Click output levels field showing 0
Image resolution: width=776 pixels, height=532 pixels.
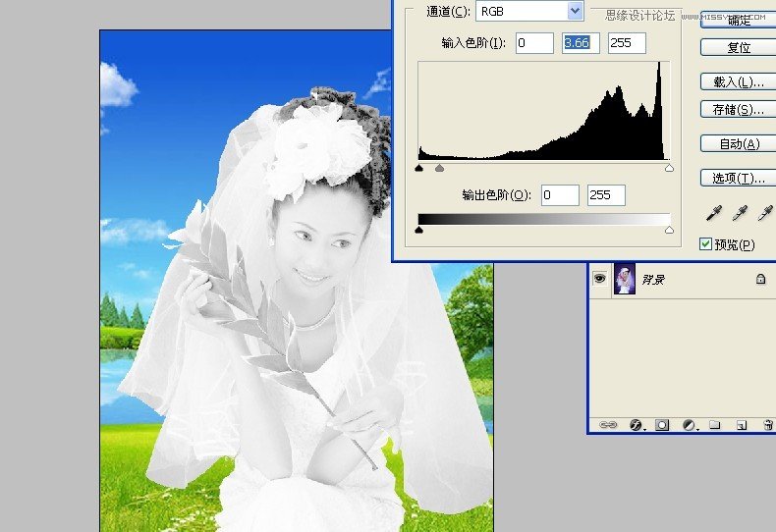(560, 194)
